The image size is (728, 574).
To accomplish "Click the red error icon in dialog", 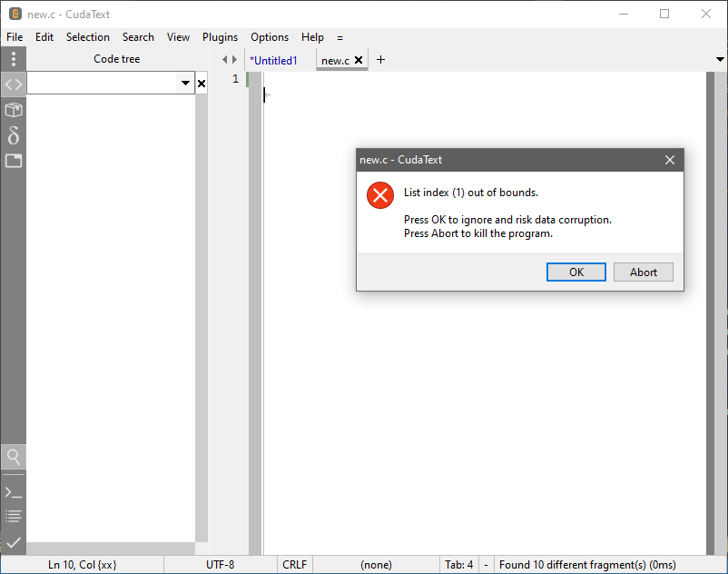I will (380, 195).
